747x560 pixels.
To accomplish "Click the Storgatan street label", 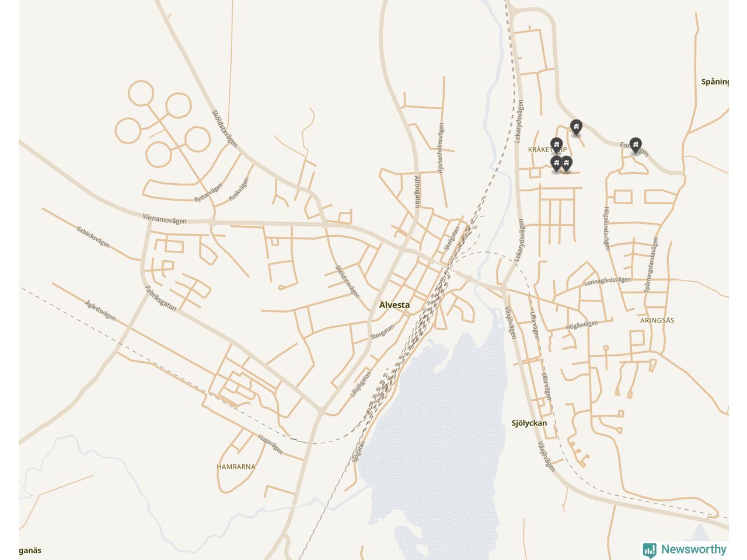I will coord(383,332).
